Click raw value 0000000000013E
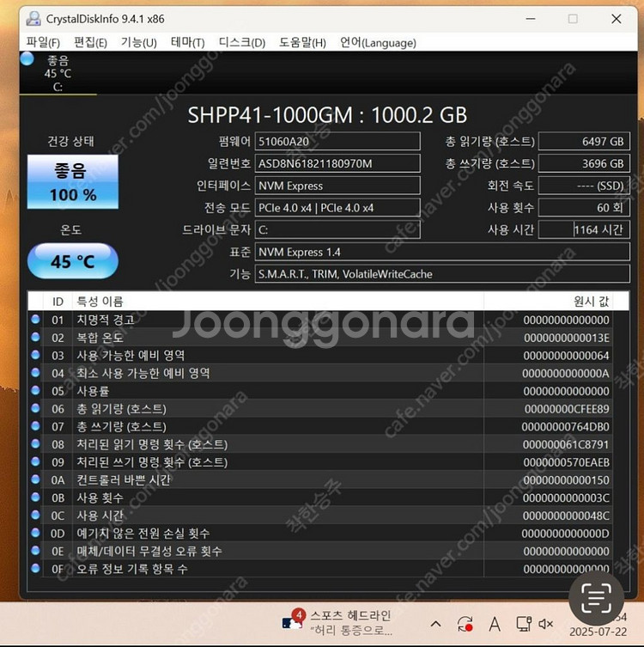Image resolution: width=644 pixels, height=647 pixels. pos(567,338)
